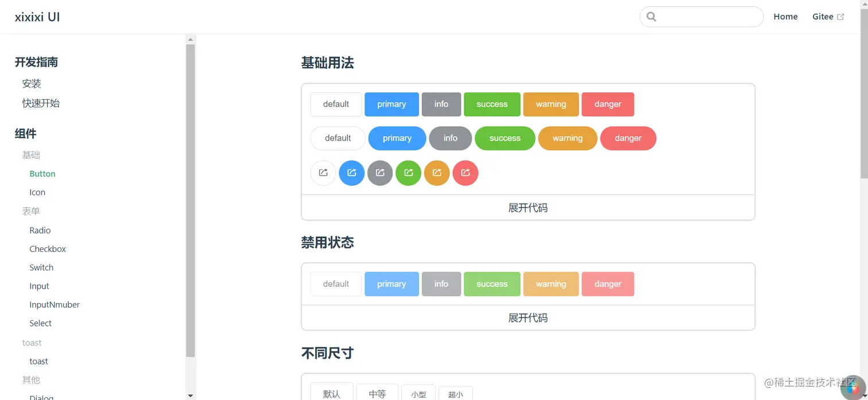Click the sidebar scrollbar thumb

[191, 201]
